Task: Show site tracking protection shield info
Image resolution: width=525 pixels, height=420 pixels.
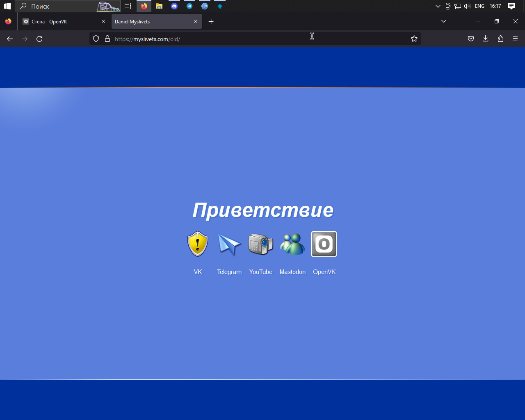Action: tap(96, 39)
